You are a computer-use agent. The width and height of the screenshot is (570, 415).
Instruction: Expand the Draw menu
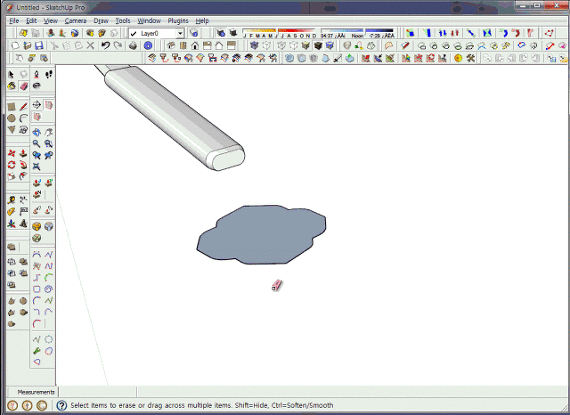tap(101, 21)
